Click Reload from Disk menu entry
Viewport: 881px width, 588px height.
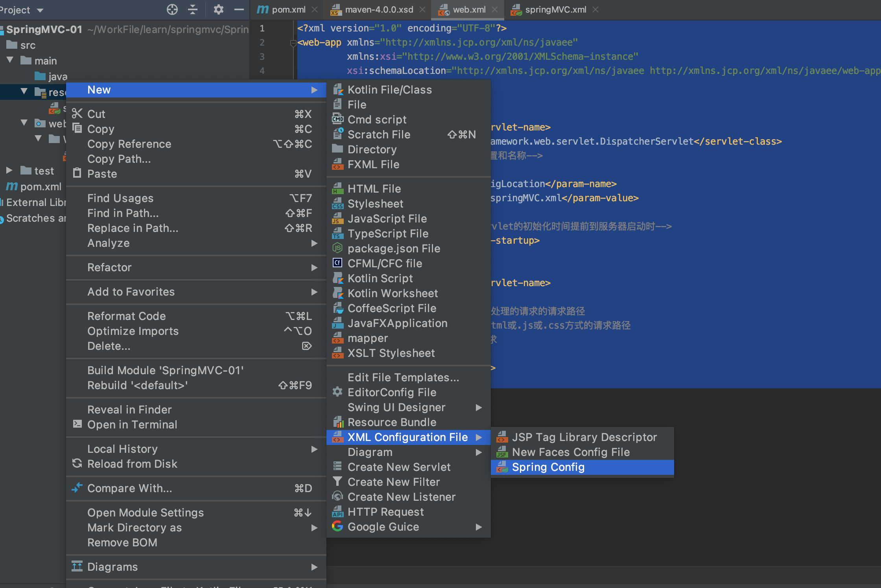(132, 464)
